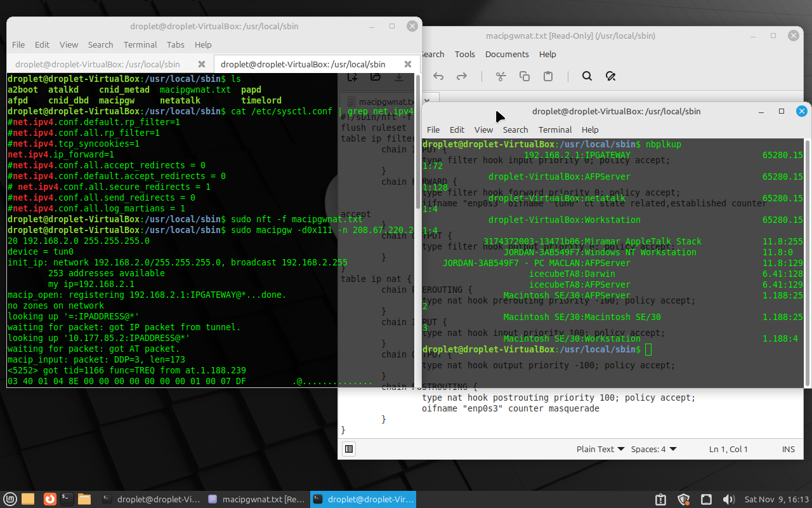Open Documents menu in the text editor
The width and height of the screenshot is (812, 508).
point(507,54)
